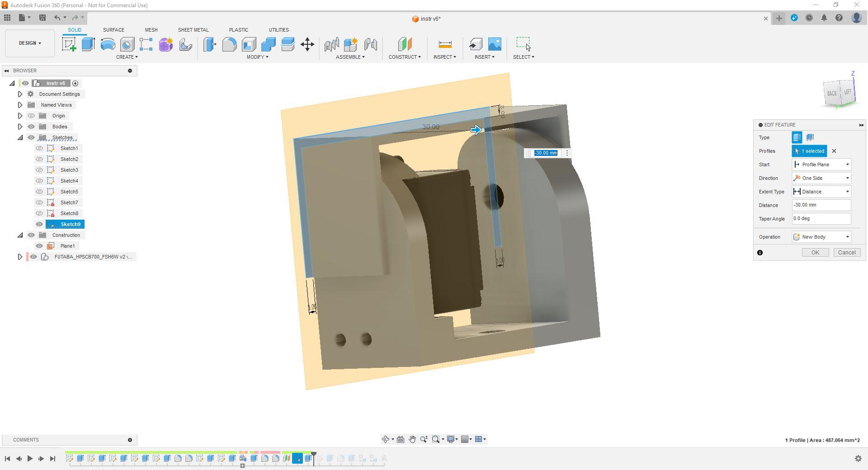Image resolution: width=868 pixels, height=470 pixels.
Task: Jump to the start of the timeline
Action: [7, 459]
